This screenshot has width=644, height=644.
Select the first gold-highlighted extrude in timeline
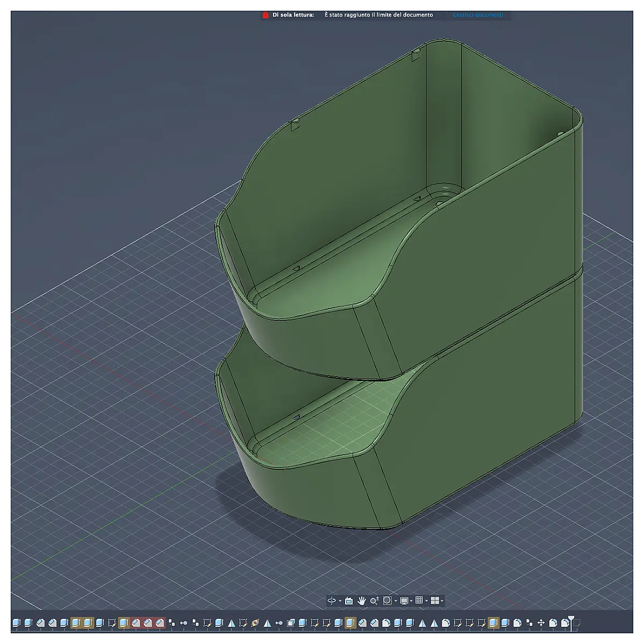click(x=76, y=623)
